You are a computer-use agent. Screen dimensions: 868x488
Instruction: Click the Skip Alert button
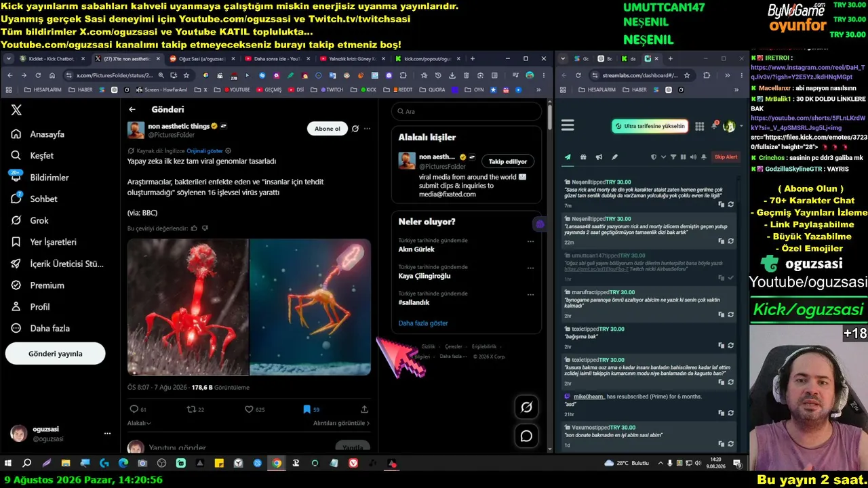[x=726, y=157]
